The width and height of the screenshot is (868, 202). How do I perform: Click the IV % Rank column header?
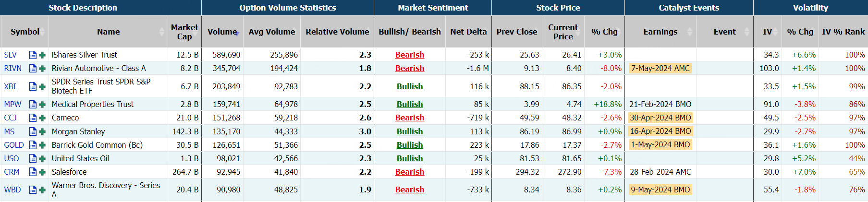(x=843, y=32)
